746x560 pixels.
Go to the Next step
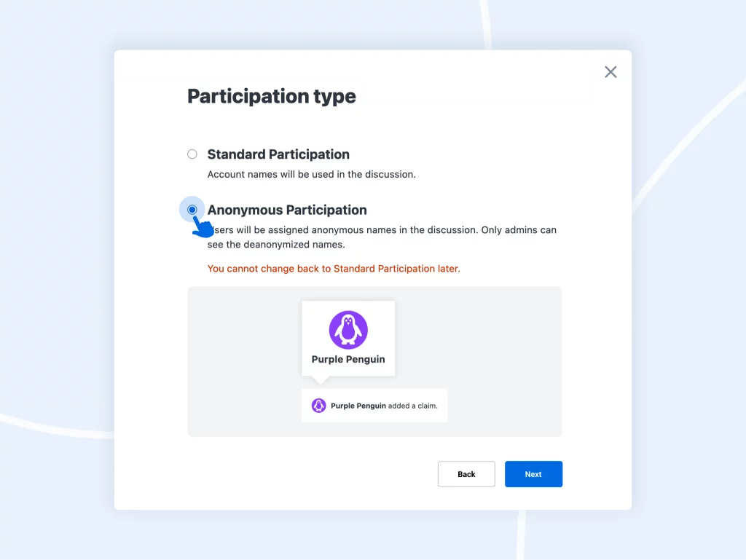[533, 474]
